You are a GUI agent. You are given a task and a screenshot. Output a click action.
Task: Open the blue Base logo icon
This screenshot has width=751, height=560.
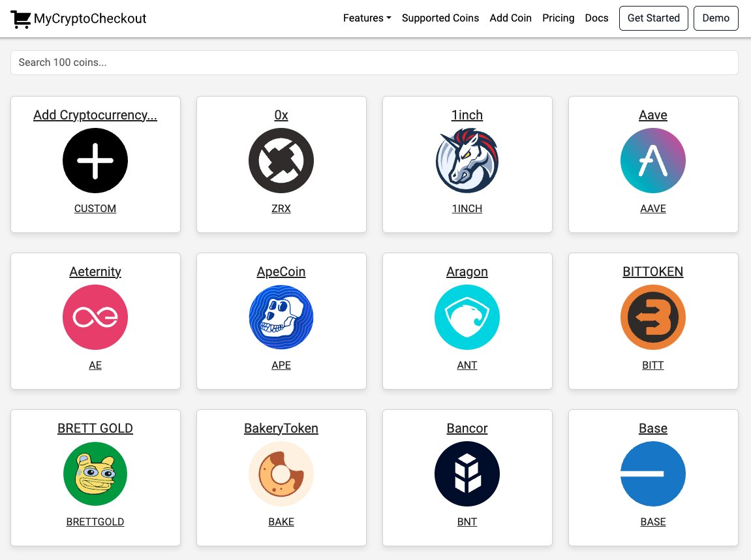653,474
